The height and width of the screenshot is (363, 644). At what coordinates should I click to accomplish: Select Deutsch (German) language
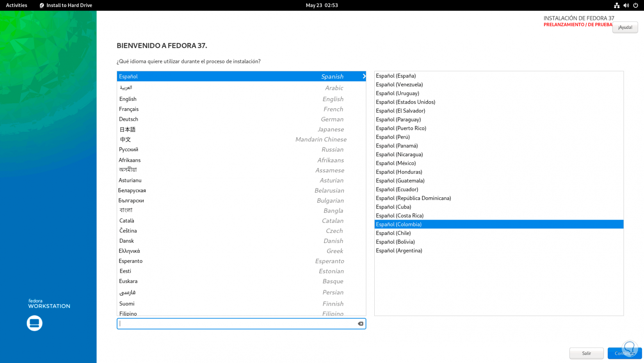[x=241, y=119]
